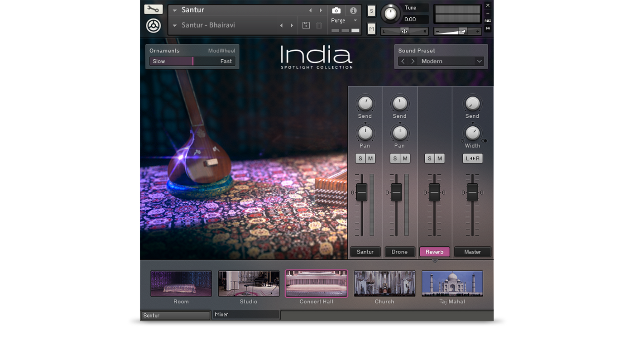Click the ModWheel label in Ornaments panel
The image size is (634, 364).
point(221,51)
